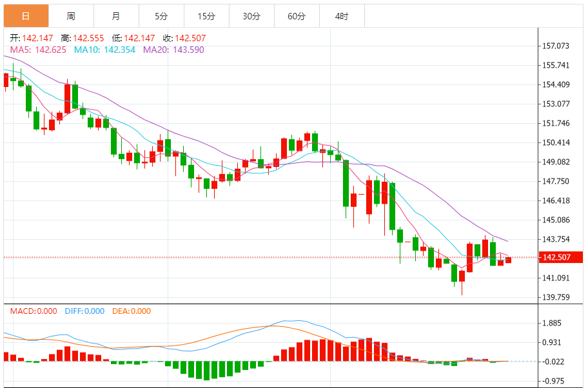
Task: Click the 1.885 MACD axis label
Action: 552,323
